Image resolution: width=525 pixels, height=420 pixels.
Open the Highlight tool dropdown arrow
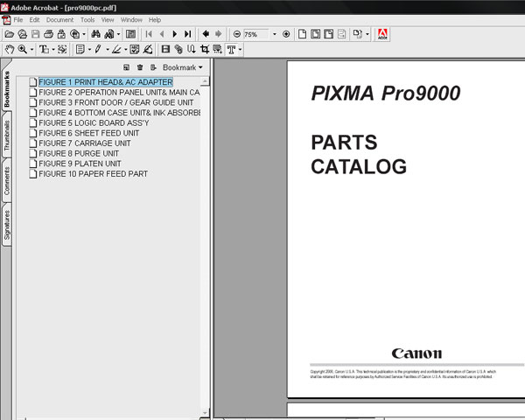[125, 50]
